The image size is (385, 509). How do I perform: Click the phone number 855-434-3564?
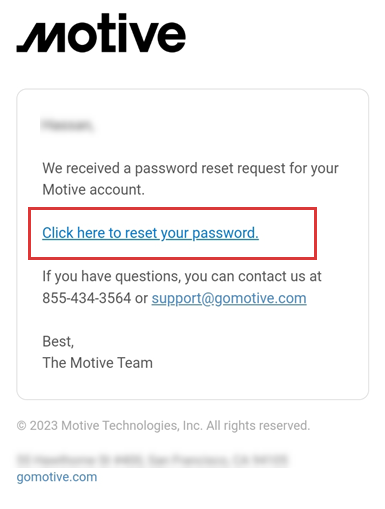tap(87, 298)
